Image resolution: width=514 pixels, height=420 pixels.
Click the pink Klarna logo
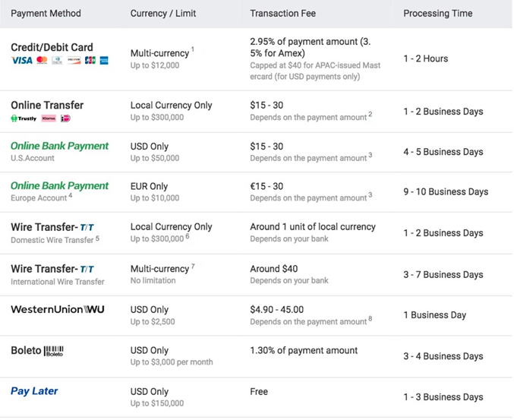tap(49, 118)
